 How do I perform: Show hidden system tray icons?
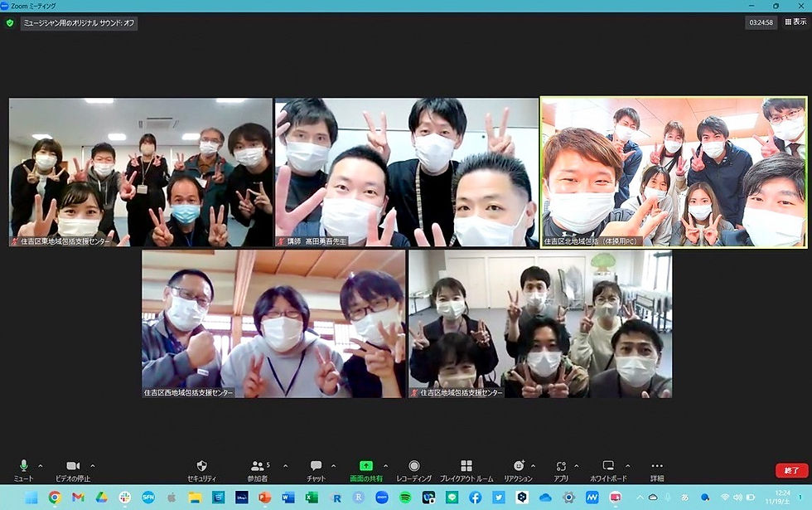point(640,498)
